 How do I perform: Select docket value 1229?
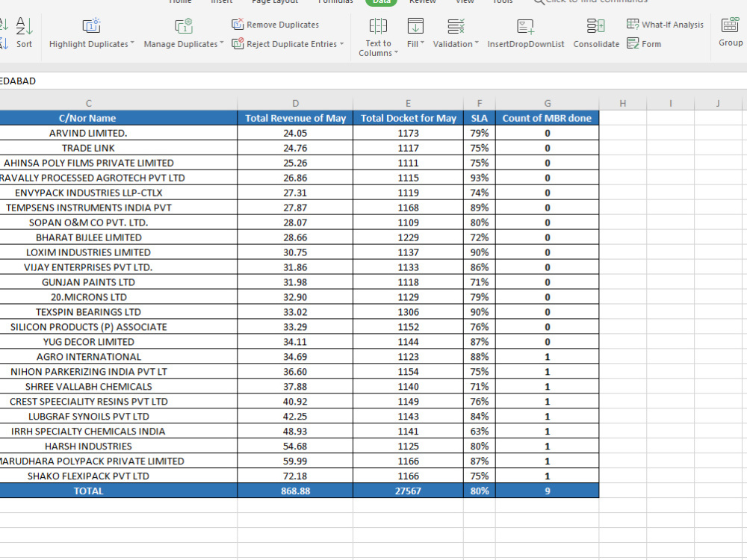click(x=409, y=237)
